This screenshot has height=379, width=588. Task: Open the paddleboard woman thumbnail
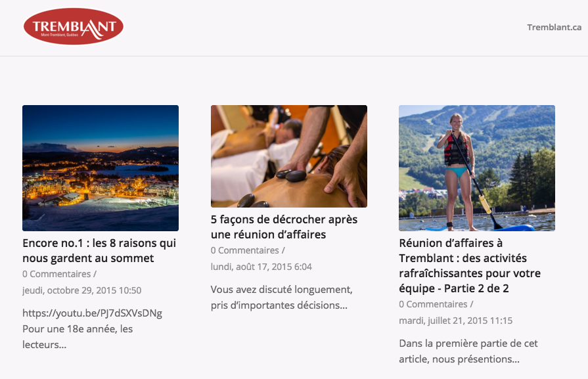[x=477, y=168]
